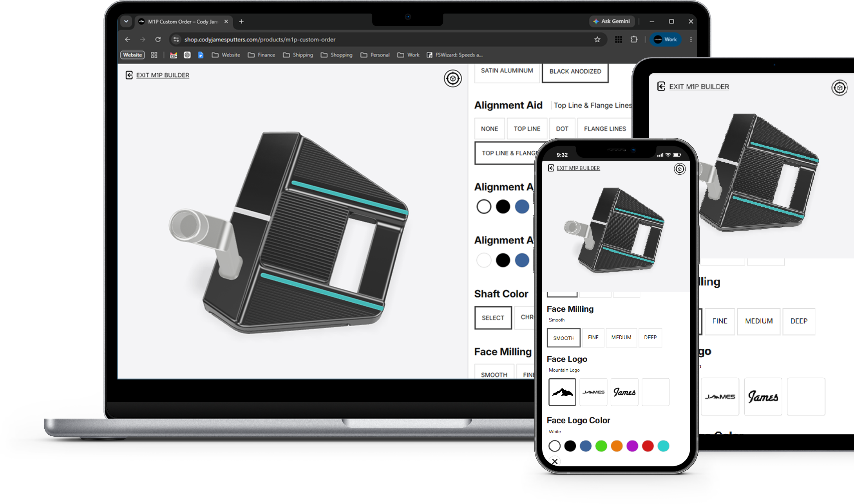Click the apps grid icon in bookmarks bar
The image size is (854, 504).
[x=154, y=55]
